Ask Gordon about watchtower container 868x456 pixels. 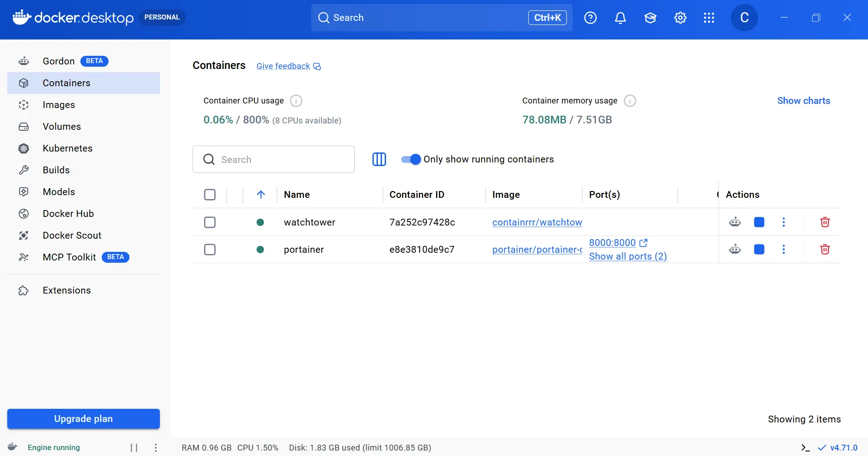[x=735, y=222]
